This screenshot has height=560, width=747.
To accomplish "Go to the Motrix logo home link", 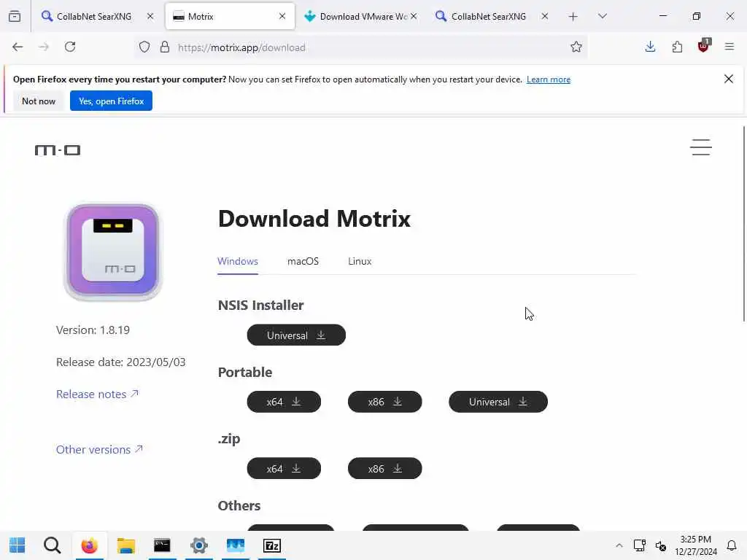I will click(x=58, y=150).
